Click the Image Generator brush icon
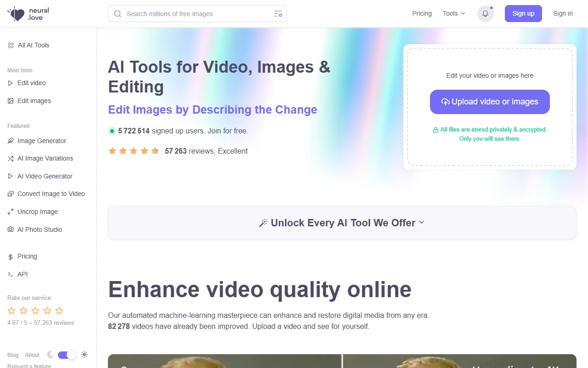The image size is (588, 368). pos(11,141)
